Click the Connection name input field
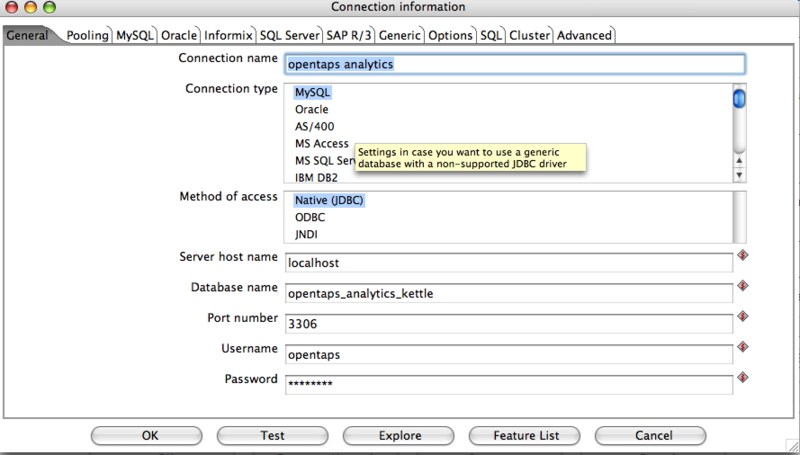Viewport: 800px width, 455px height. point(515,64)
